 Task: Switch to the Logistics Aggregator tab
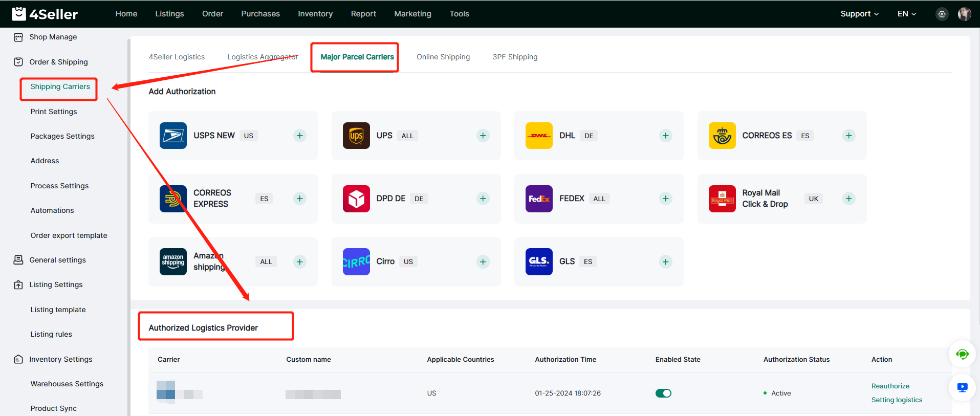(263, 57)
